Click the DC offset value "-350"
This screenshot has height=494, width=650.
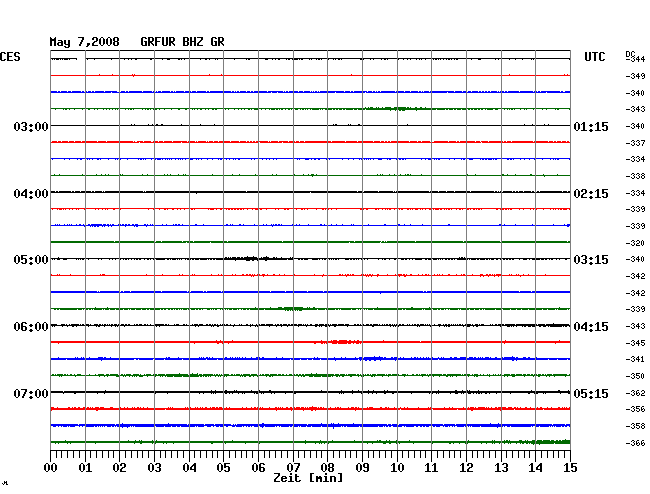(x=635, y=376)
